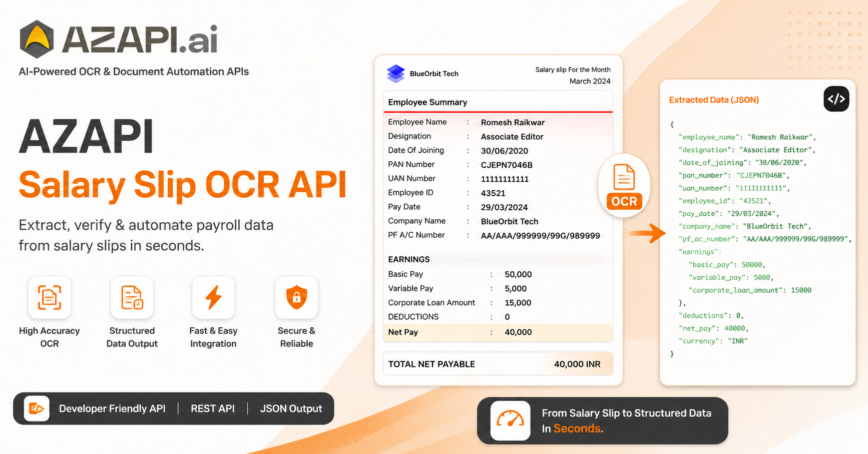
Task: Click the "Structured Data Output" label
Action: pos(132,337)
